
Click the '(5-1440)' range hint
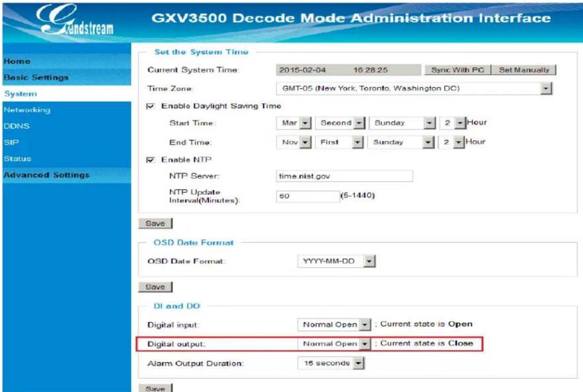click(358, 195)
